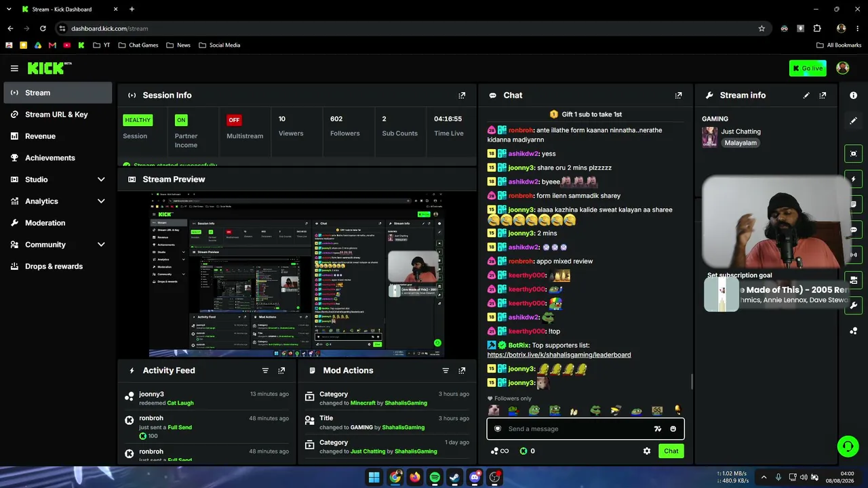
Task: Open the emoji picker in message box
Action: click(x=673, y=429)
